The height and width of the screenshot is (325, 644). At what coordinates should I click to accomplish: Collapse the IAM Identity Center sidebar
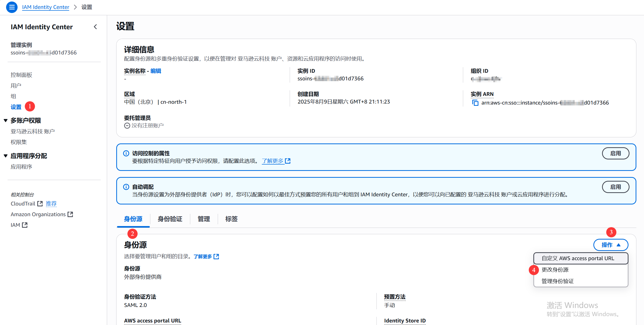(95, 27)
